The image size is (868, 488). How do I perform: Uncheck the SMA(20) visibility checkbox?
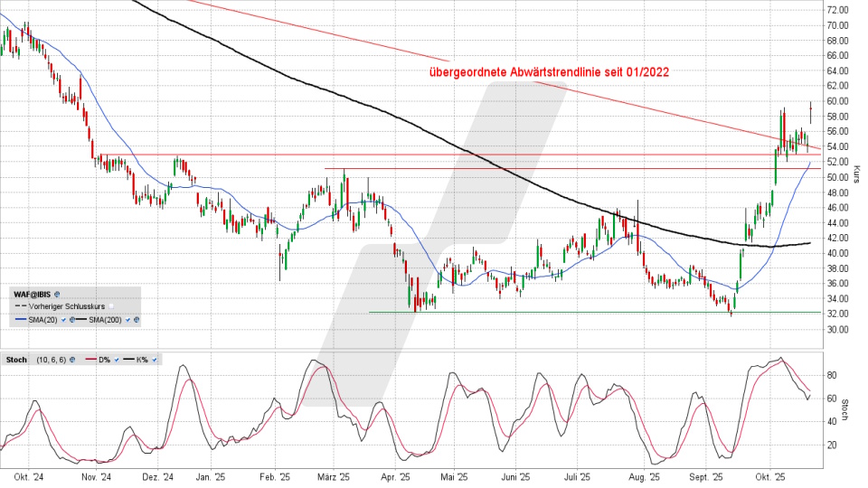click(63, 320)
